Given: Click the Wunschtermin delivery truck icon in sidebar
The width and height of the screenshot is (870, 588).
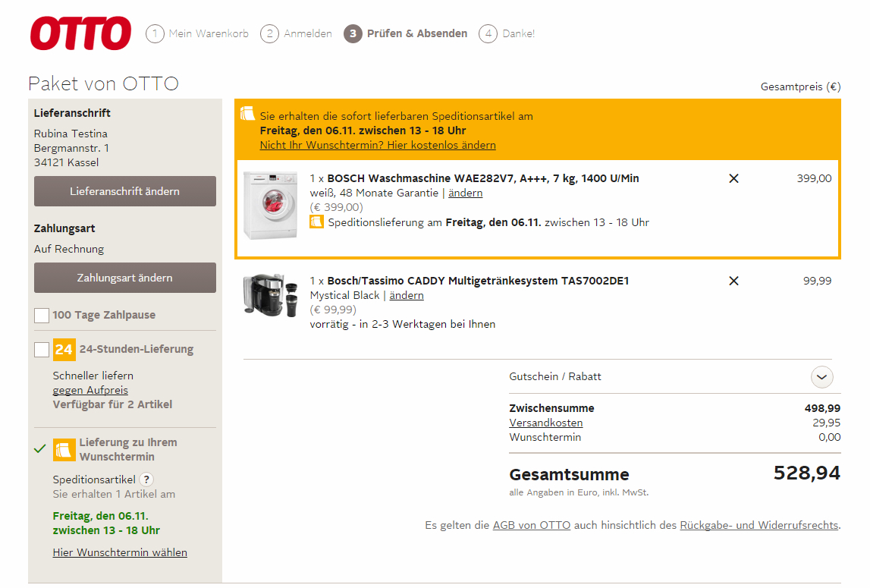Looking at the screenshot, I should tap(64, 450).
